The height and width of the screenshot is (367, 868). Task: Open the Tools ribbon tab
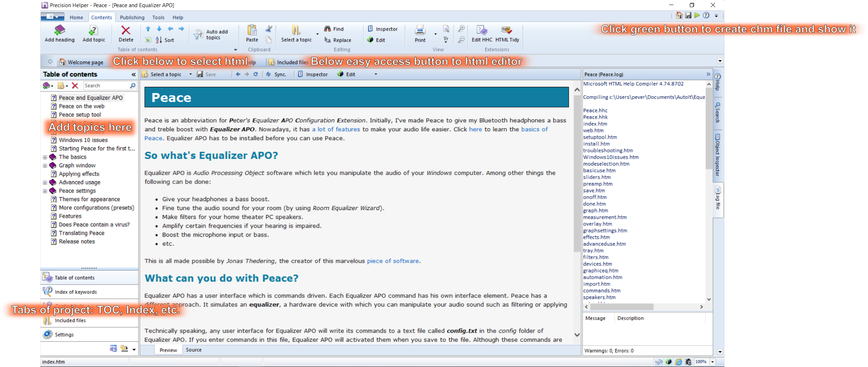[x=158, y=17]
